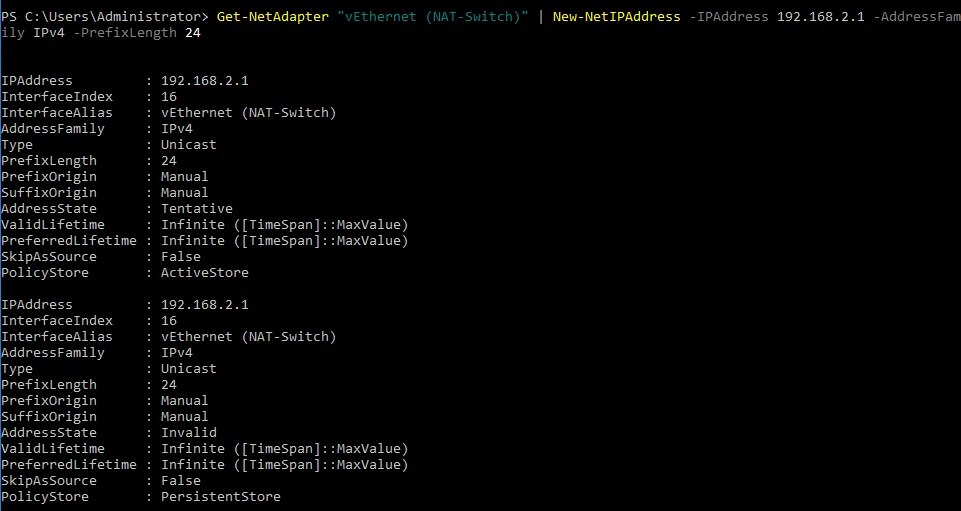Click the PS C:\Users\Administrator prompt text

coord(104,17)
